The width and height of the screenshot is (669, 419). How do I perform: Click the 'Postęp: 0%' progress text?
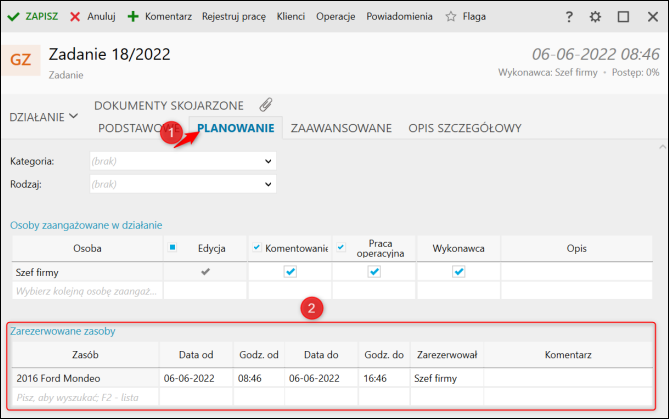(636, 73)
